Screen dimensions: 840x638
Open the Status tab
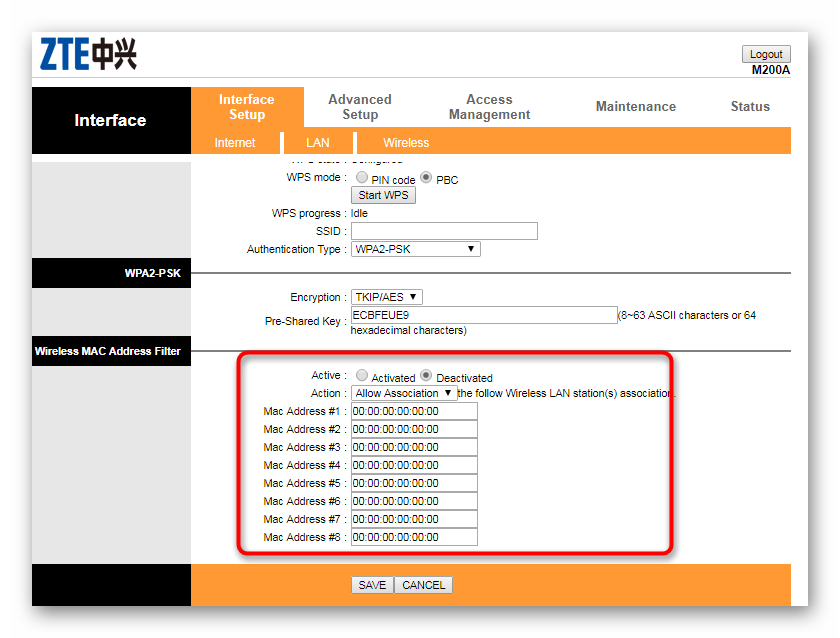pyautogui.click(x=750, y=107)
